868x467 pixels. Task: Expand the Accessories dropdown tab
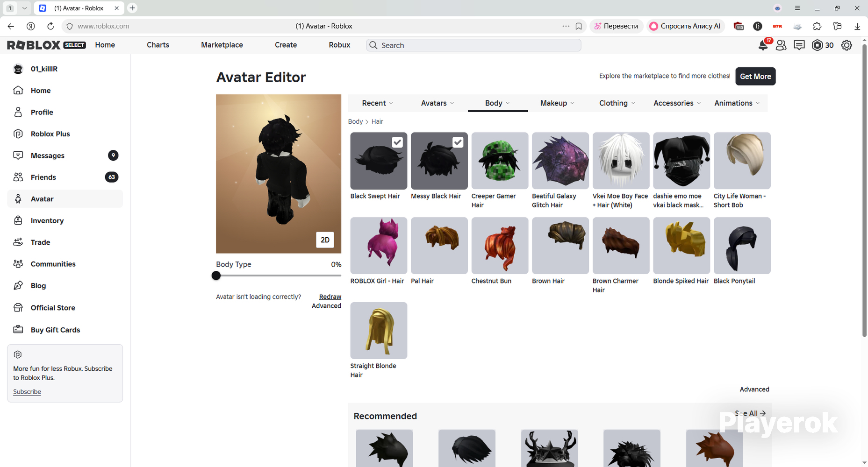point(677,103)
